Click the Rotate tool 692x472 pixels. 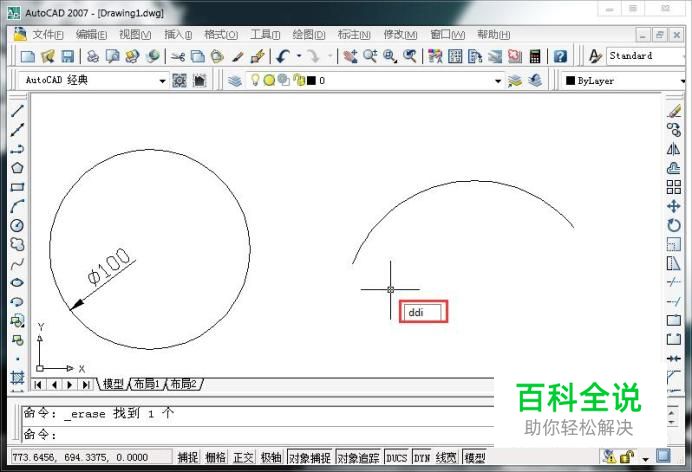click(673, 225)
